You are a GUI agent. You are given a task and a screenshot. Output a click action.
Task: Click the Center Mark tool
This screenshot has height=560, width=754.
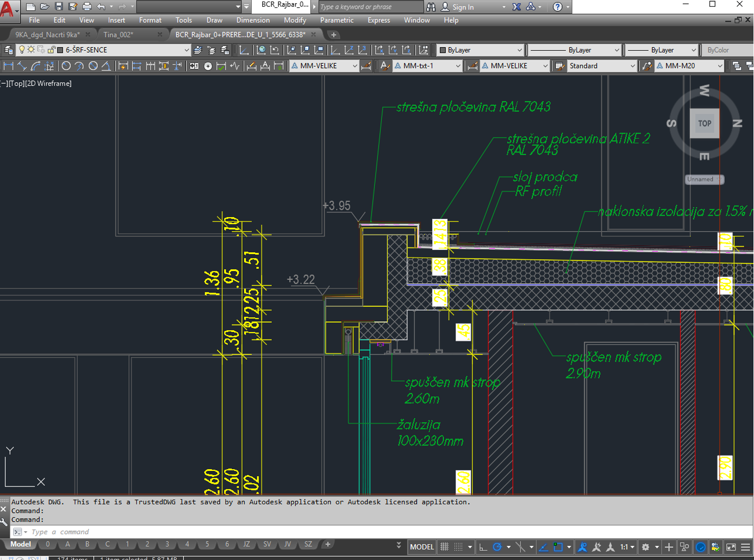pos(208,66)
